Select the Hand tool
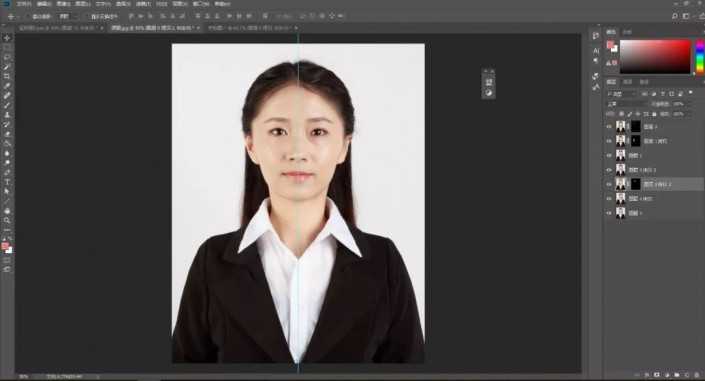This screenshot has height=381, width=705. 7,211
